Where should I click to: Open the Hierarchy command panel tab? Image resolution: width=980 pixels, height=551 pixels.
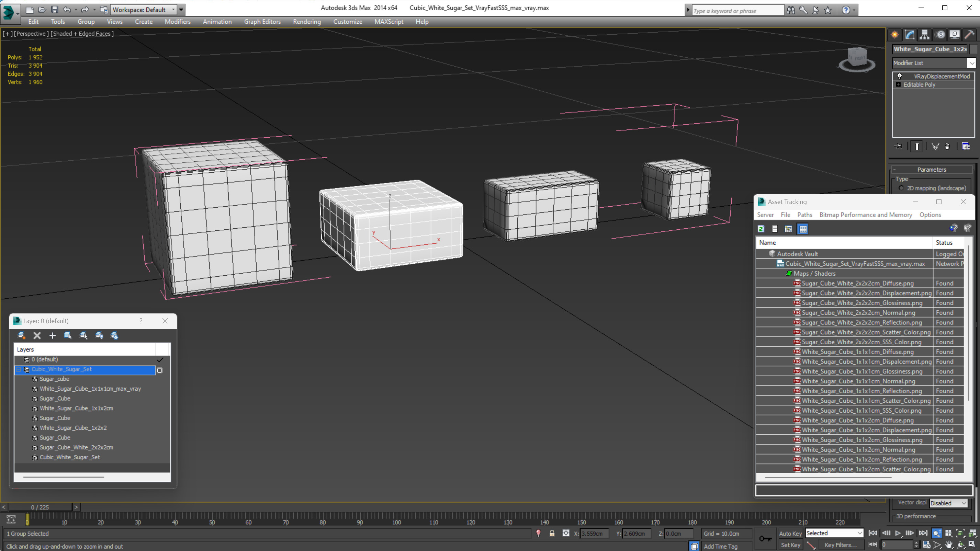[924, 35]
